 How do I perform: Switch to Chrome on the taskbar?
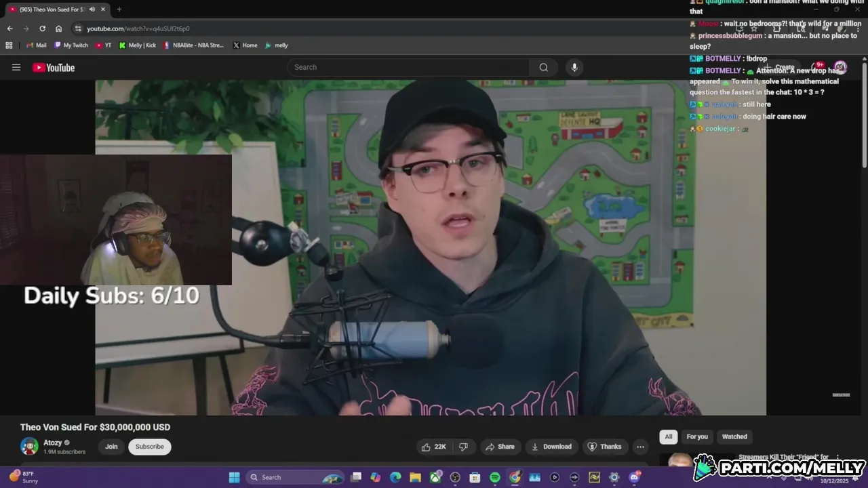(515, 477)
